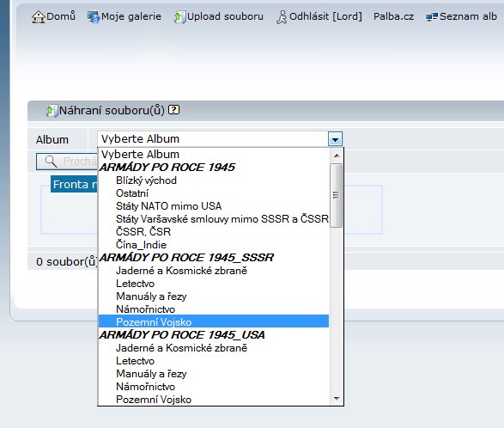The height and width of the screenshot is (428, 504).
Task: Click the Upload souboru arrow icon
Action: 179,17
